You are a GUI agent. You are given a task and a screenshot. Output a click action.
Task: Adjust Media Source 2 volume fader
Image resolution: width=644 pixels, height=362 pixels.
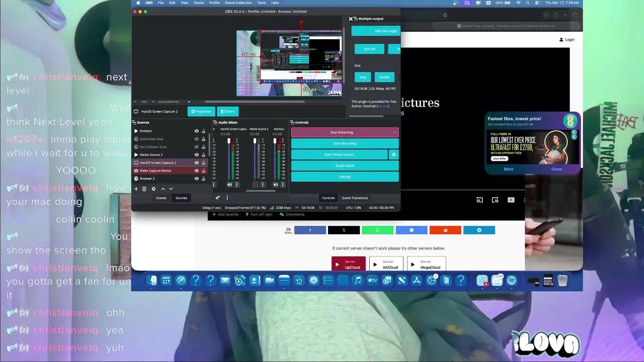click(x=254, y=141)
